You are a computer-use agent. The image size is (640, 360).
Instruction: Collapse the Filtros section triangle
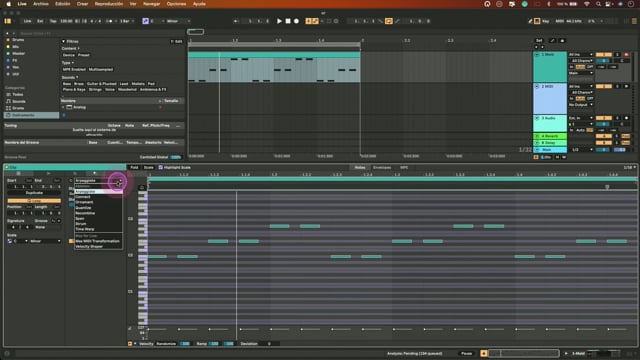(x=63, y=41)
